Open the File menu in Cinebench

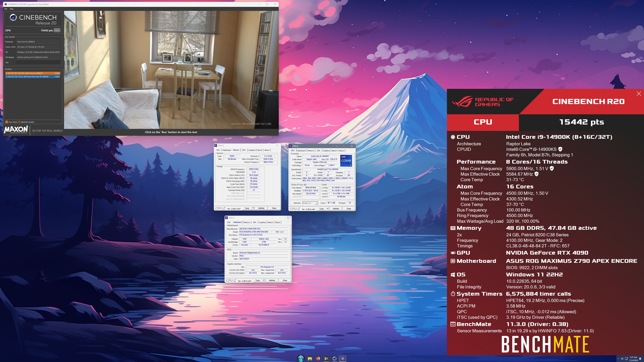click(6, 9)
